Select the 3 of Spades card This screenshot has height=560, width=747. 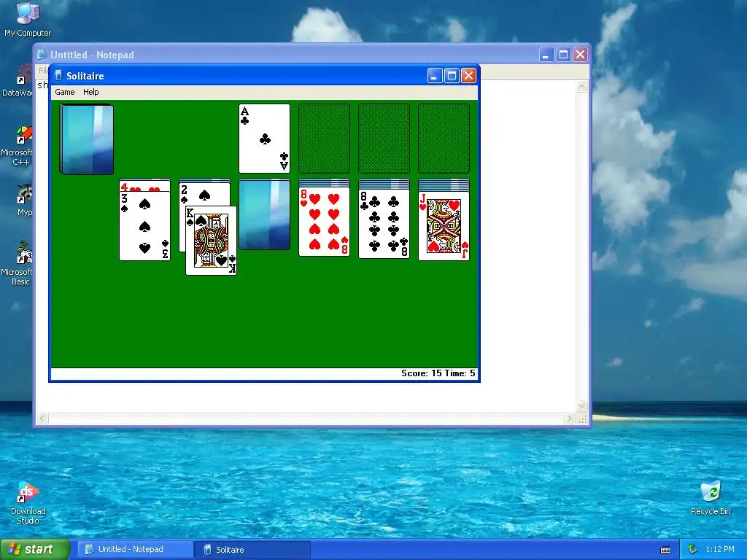(145, 226)
